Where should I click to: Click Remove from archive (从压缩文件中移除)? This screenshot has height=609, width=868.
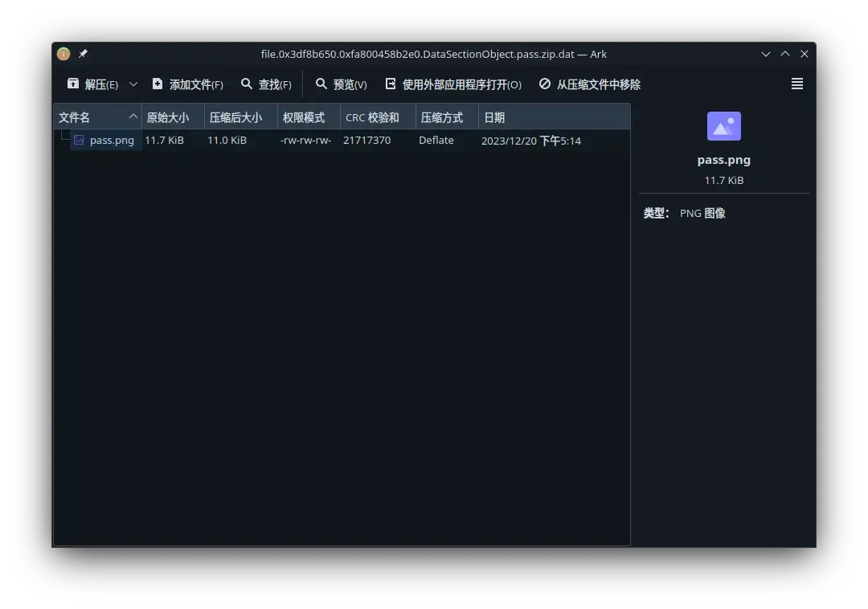pos(589,84)
